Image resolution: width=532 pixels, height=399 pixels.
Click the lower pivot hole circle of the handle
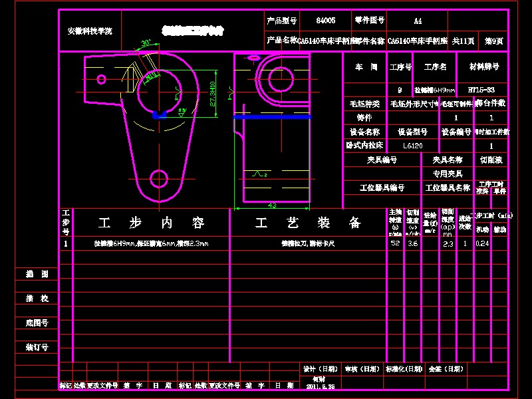(x=159, y=179)
